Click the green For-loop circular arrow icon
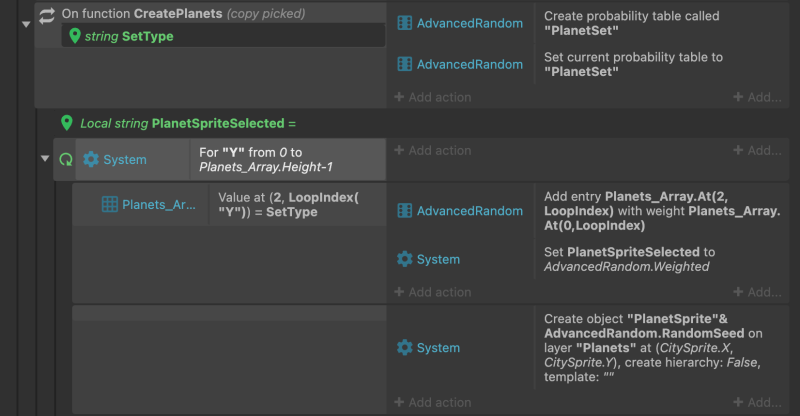 pos(66,160)
